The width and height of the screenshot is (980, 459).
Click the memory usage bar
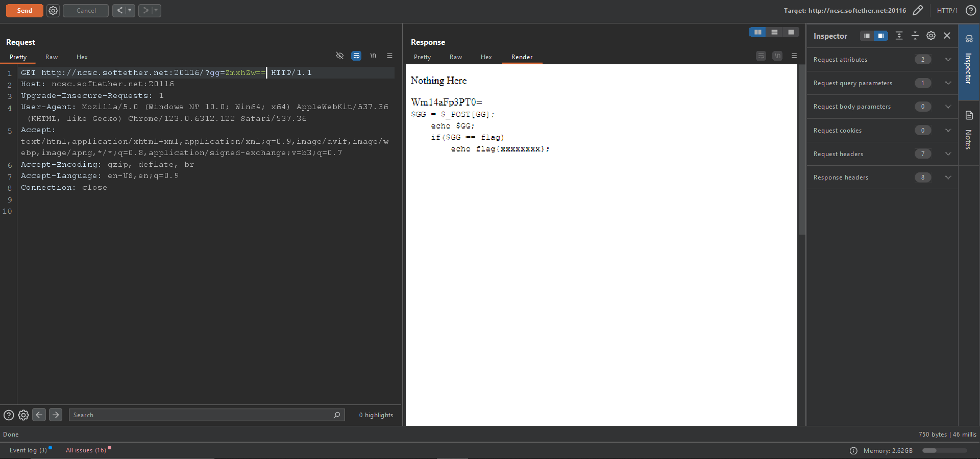point(944,451)
